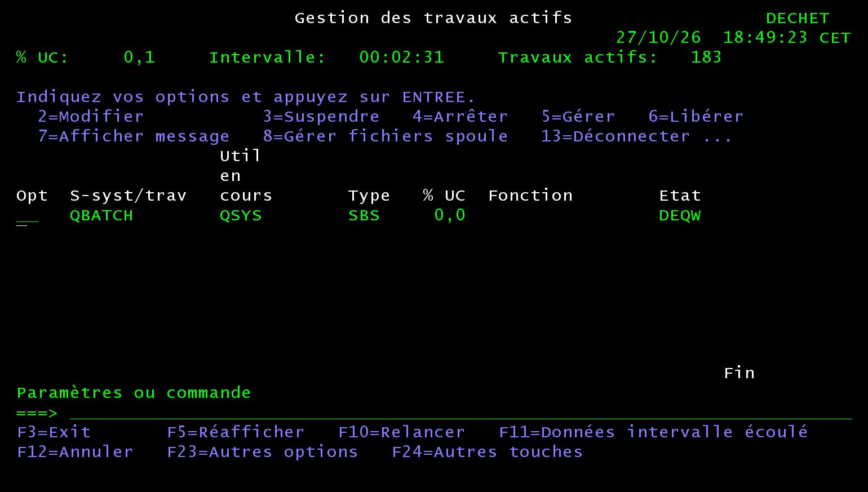The height and width of the screenshot is (492, 868).
Task: Click the system name DECHET
Action: point(798,19)
